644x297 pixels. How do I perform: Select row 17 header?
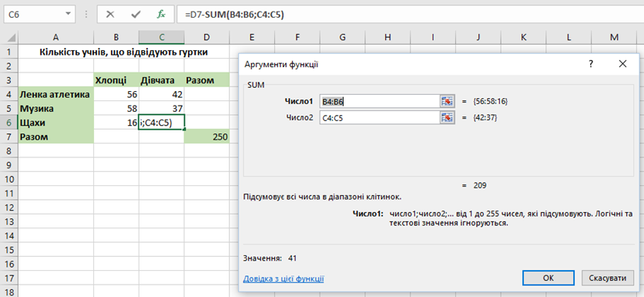pyautogui.click(x=9, y=278)
